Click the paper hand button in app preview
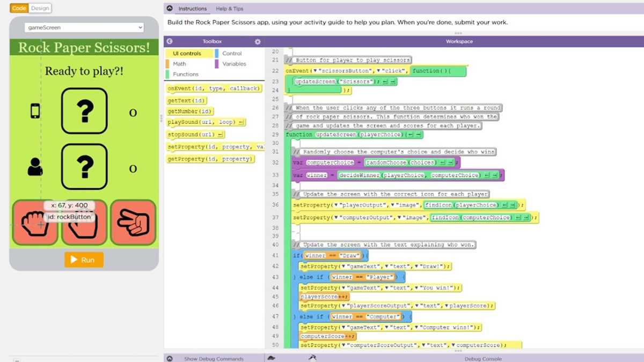 click(x=84, y=223)
